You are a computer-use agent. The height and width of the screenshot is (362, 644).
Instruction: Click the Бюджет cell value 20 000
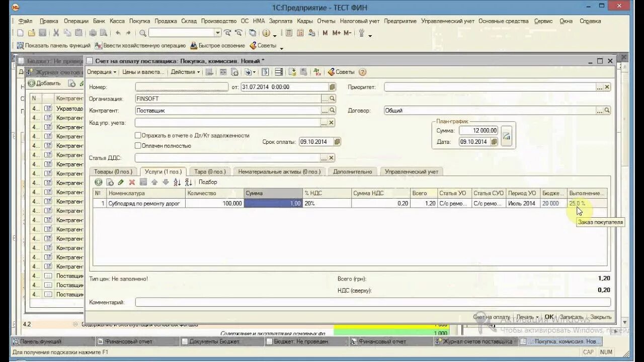553,203
